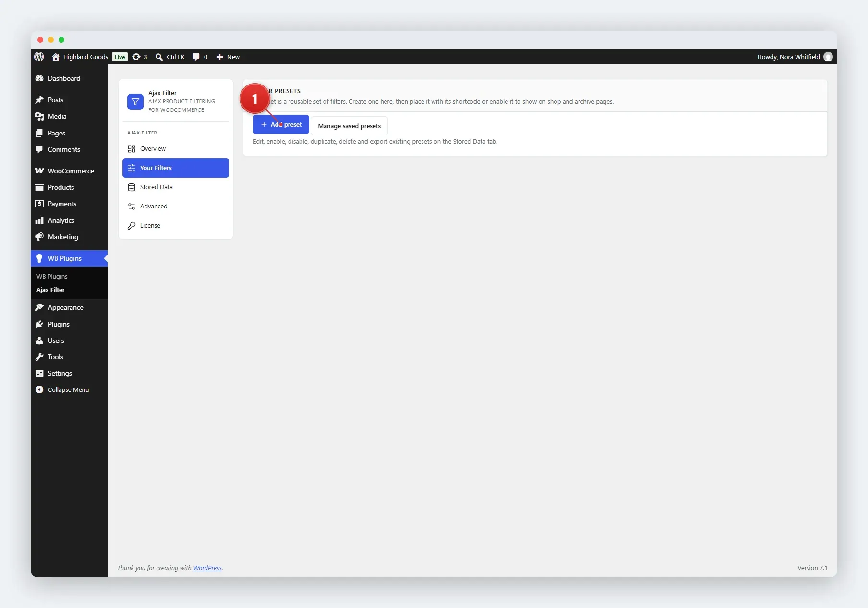Click the Ajax Filter plugin title text

point(162,93)
